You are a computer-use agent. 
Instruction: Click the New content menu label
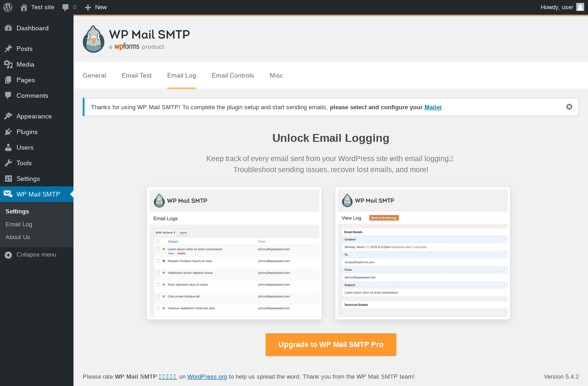pos(101,7)
